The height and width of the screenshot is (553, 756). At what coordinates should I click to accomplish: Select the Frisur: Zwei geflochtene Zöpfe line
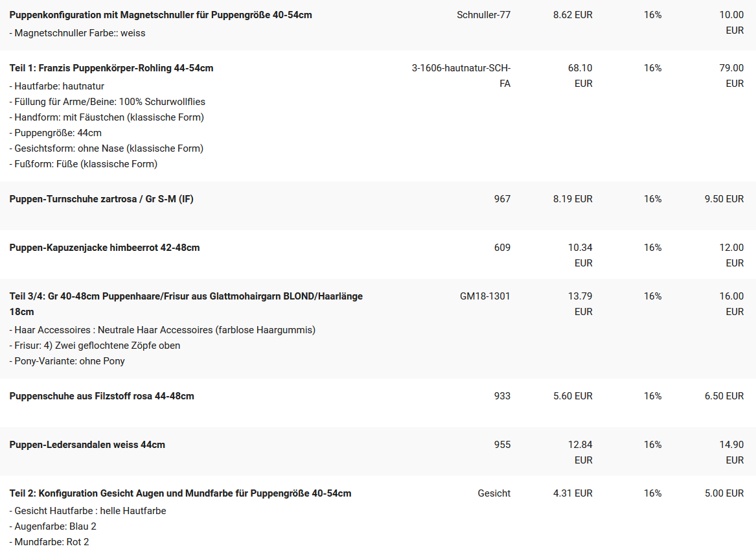point(95,346)
